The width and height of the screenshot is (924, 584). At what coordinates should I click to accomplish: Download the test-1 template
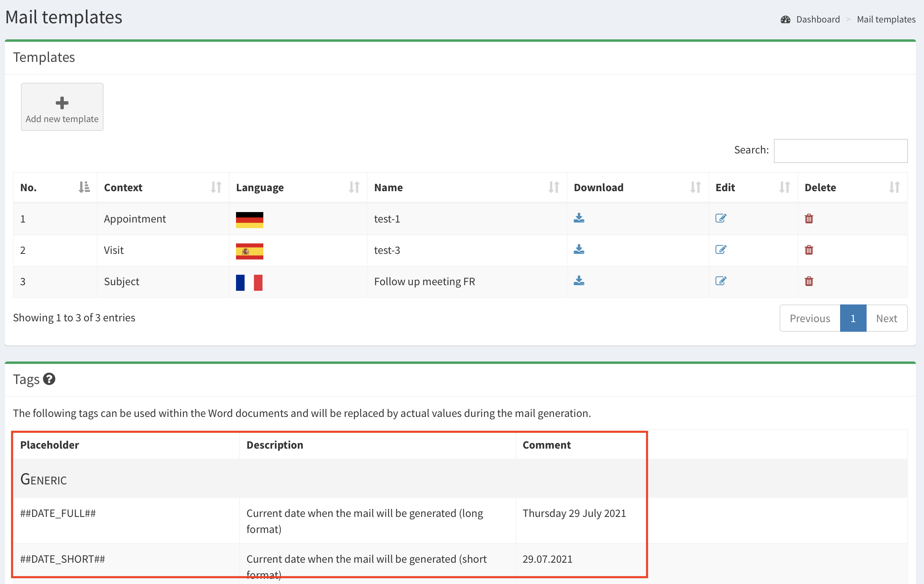click(x=579, y=218)
